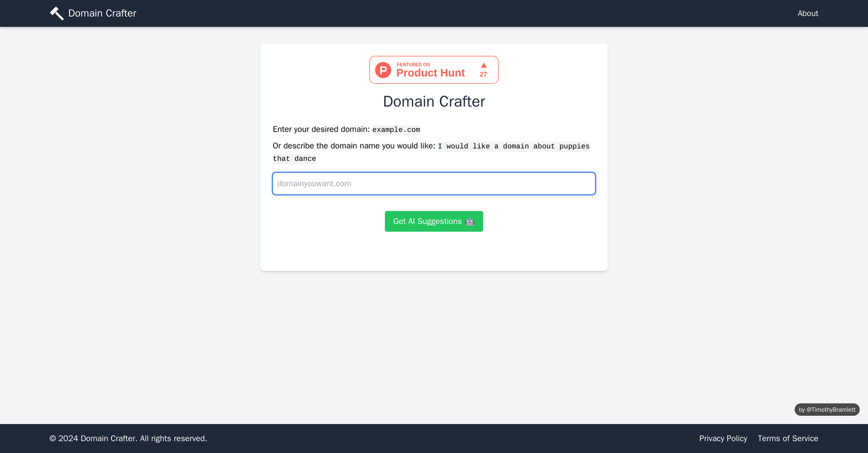Click the hammer logo icon in header

click(57, 13)
